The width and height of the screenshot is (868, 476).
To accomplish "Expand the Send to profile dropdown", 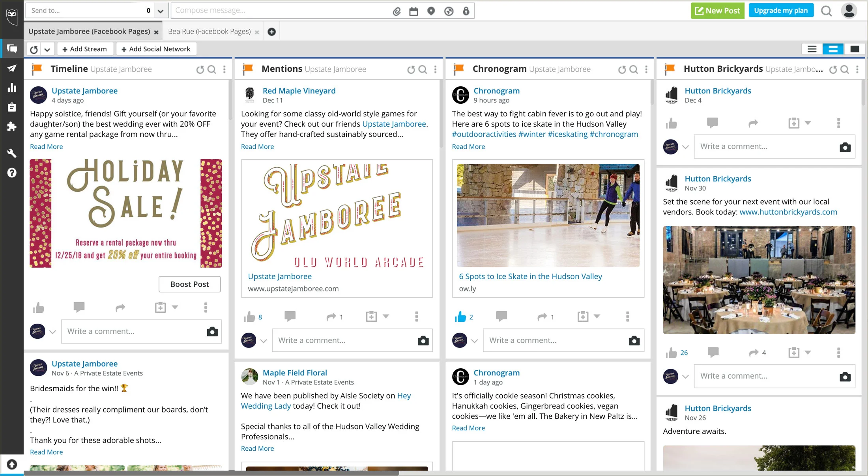I will pos(160,11).
